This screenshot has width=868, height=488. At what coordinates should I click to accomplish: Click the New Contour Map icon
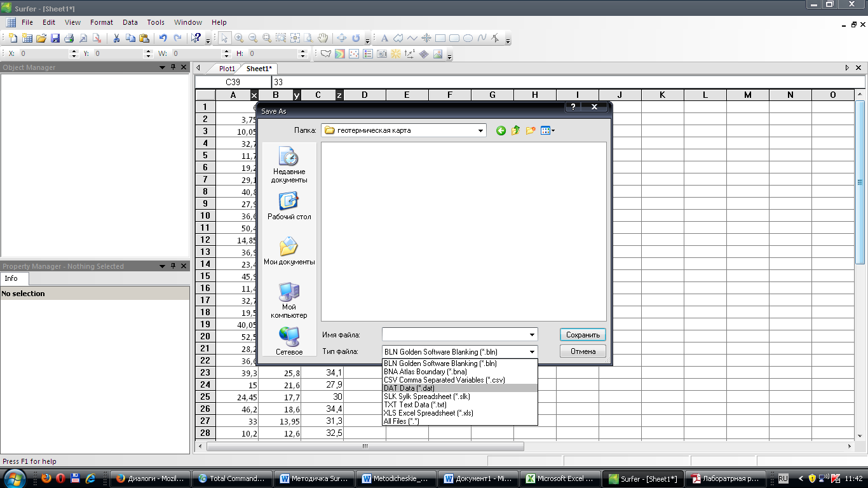click(340, 54)
